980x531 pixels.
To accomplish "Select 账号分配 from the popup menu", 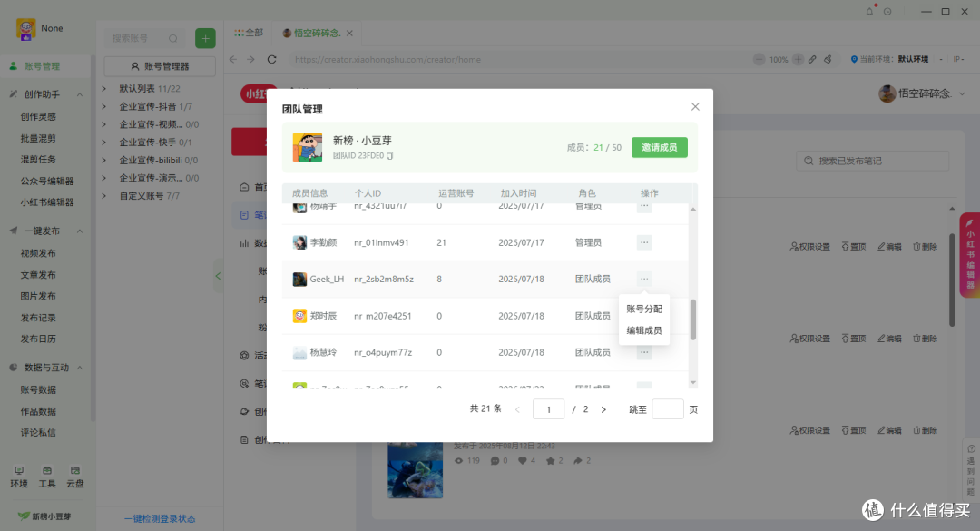I will 643,309.
